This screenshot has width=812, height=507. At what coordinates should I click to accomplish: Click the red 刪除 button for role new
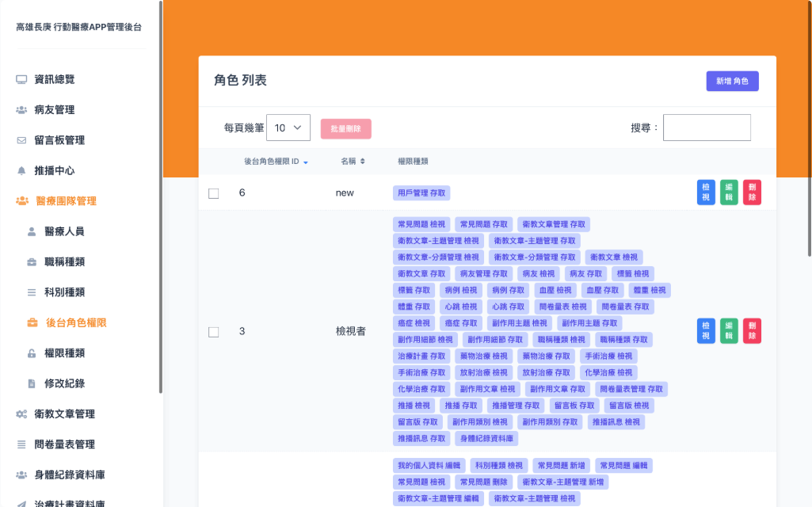point(751,193)
